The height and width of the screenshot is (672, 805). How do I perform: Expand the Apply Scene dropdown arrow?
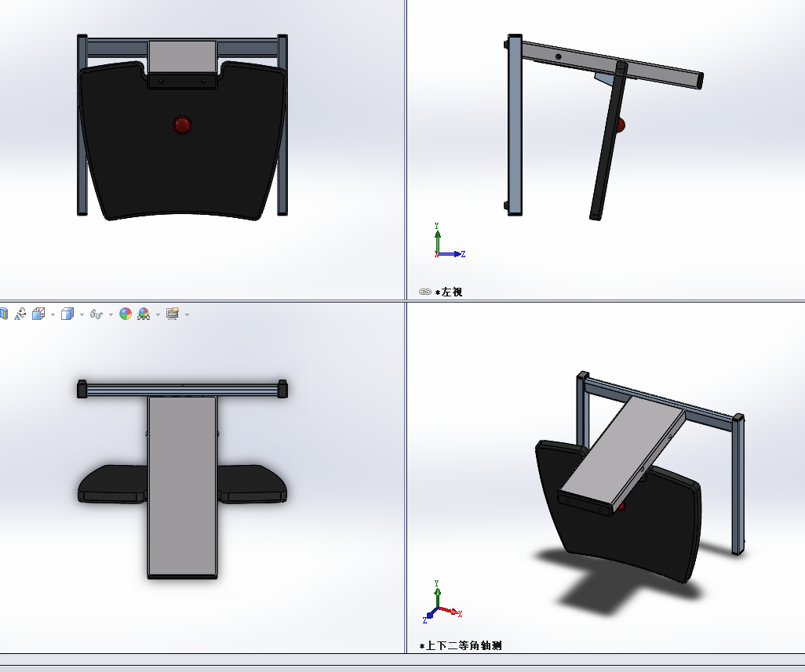(x=158, y=314)
